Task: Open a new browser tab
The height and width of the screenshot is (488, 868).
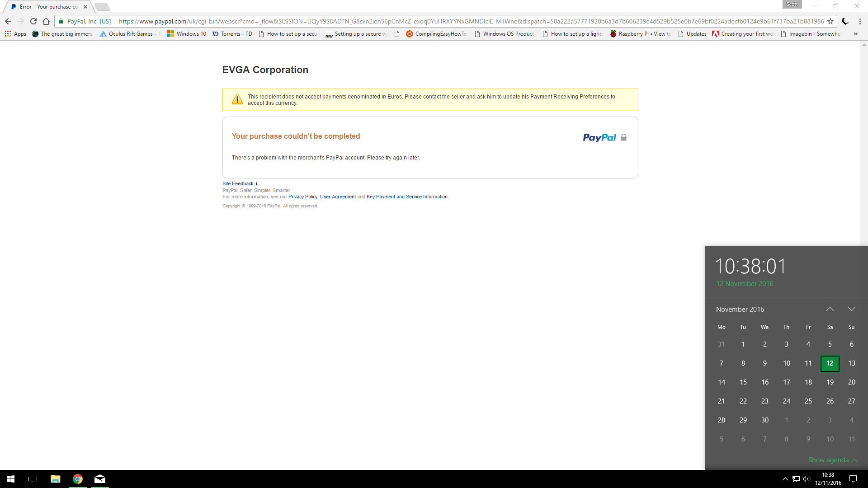Action: click(102, 7)
